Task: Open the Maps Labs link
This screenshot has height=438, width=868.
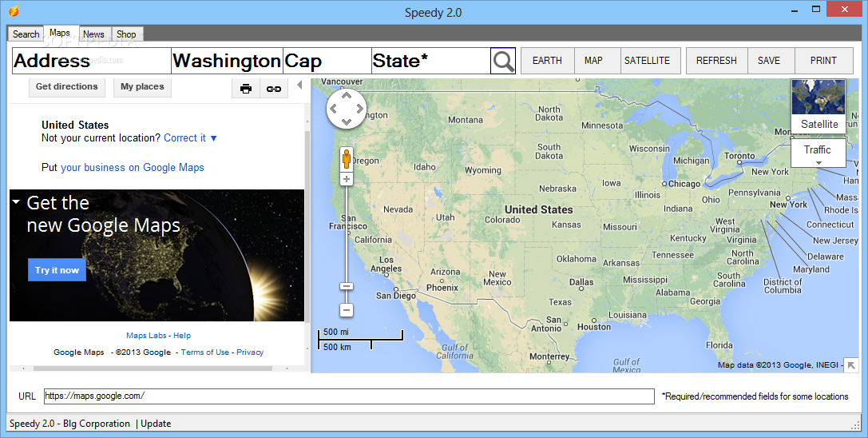Action: tap(146, 336)
